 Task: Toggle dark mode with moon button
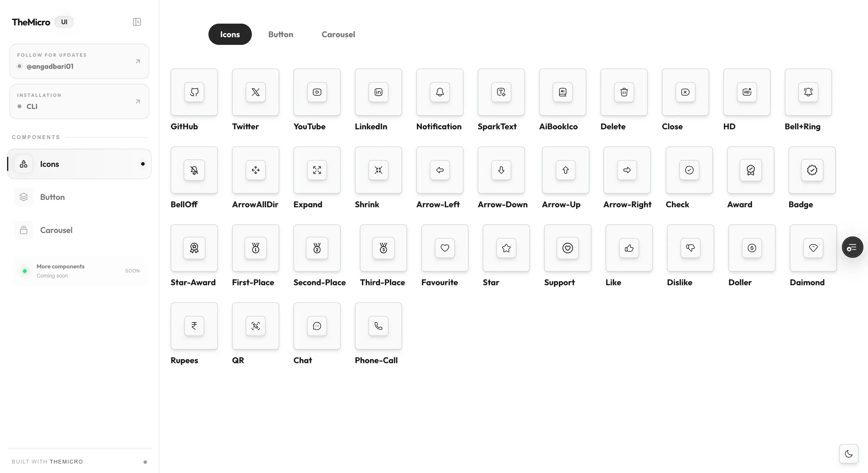click(849, 454)
